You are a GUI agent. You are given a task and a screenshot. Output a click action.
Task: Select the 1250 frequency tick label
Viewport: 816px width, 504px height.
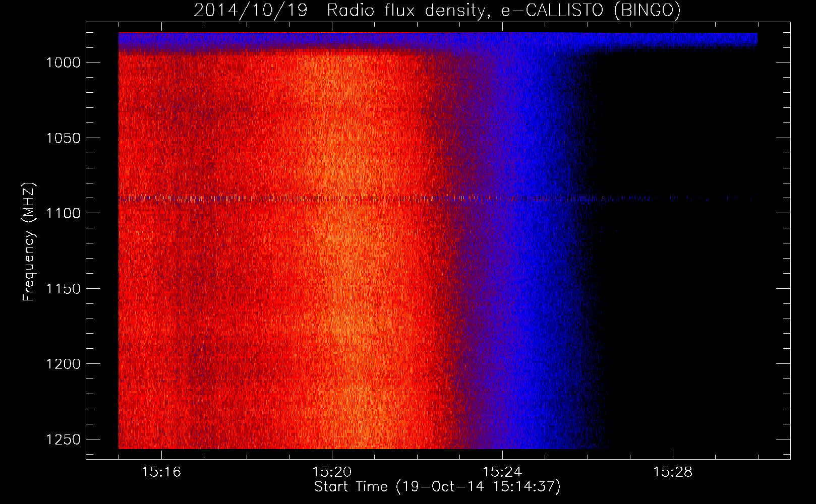(63, 439)
